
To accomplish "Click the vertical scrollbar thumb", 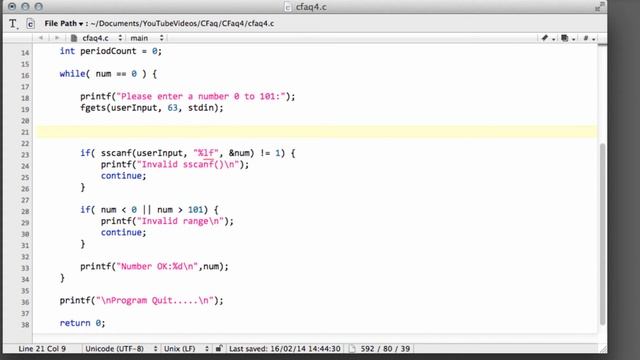I will pyautogui.click(x=602, y=234).
